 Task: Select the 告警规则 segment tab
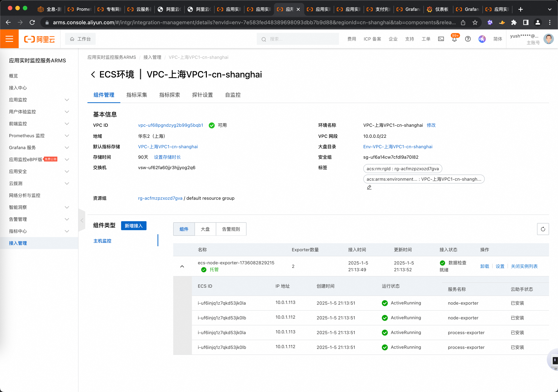coord(231,229)
